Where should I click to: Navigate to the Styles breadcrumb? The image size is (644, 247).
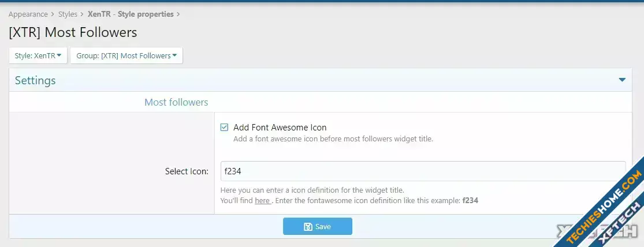68,14
